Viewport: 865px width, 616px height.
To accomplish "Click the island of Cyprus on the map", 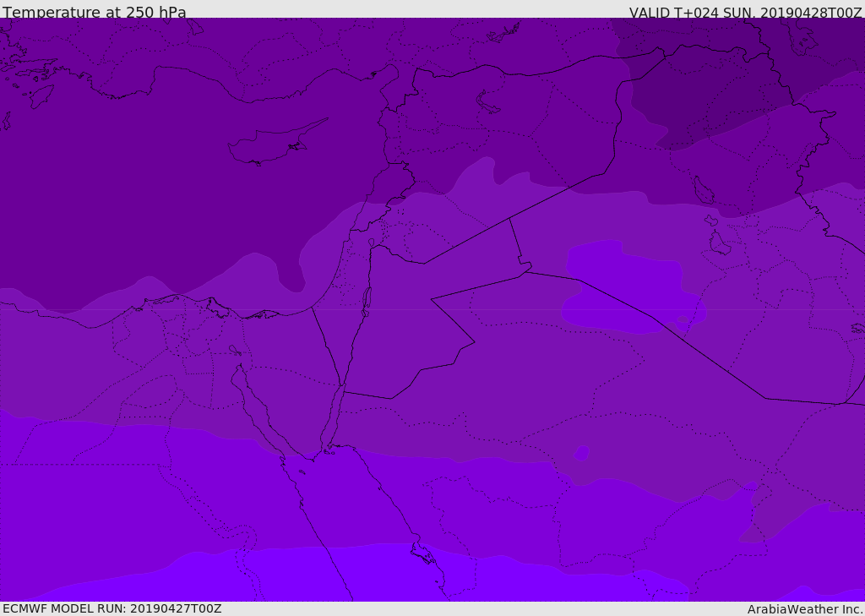I will click(x=276, y=143).
